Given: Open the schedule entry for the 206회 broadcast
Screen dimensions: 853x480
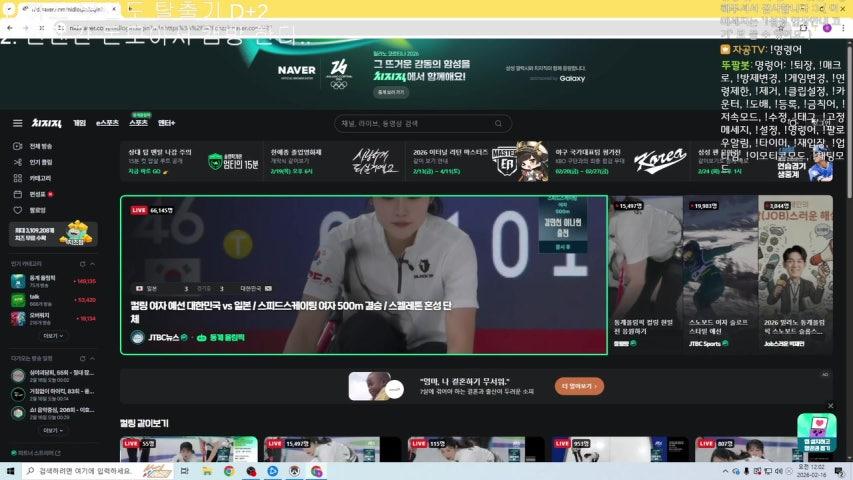Looking at the screenshot, I should (53, 413).
